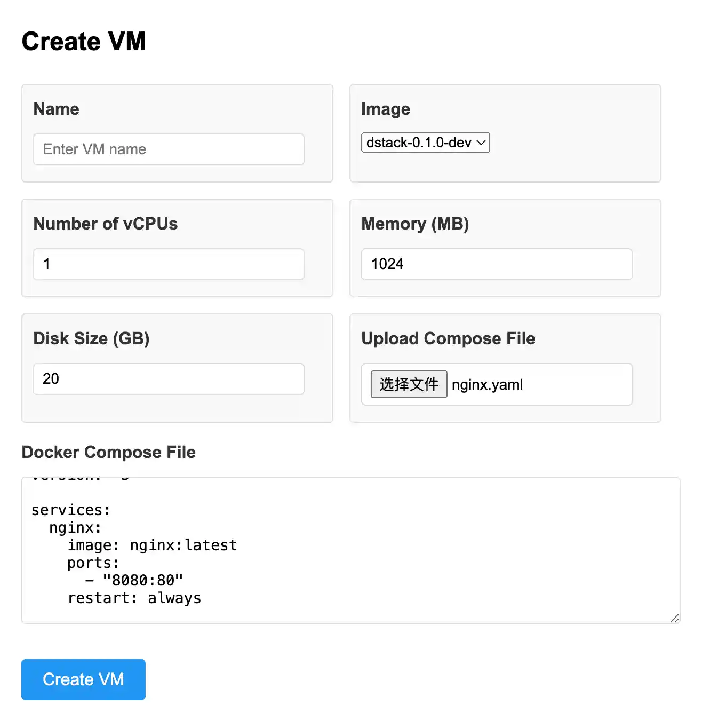Click the Memory field showing 1024
The image size is (702, 728).
pyautogui.click(x=496, y=264)
